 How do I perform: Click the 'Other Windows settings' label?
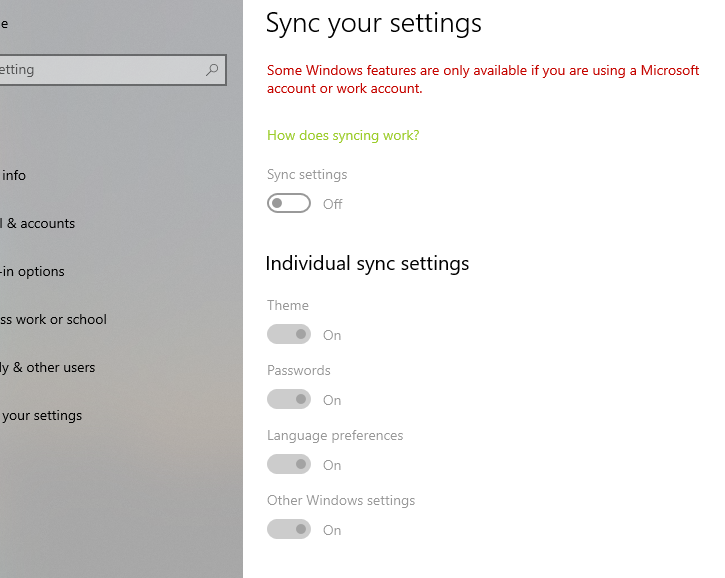tap(341, 500)
